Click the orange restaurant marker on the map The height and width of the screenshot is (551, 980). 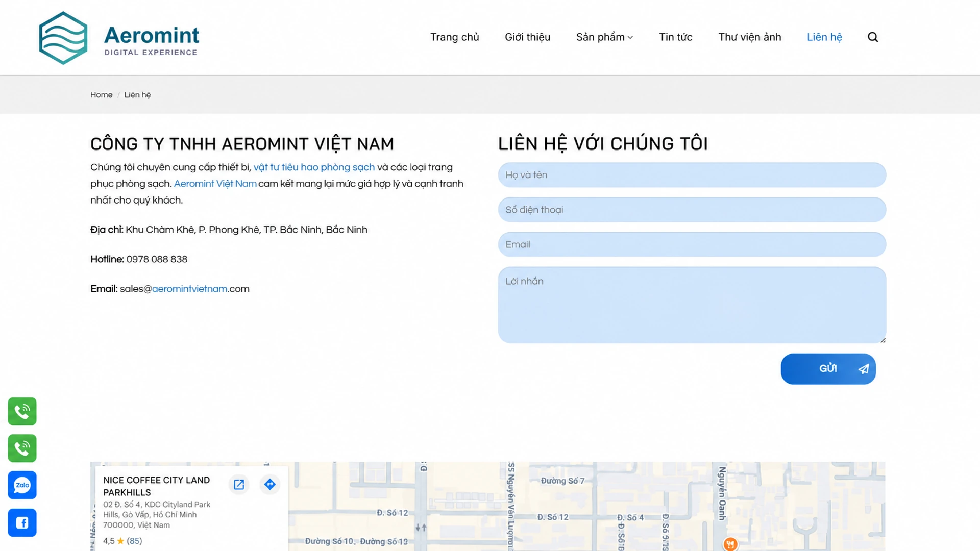(730, 544)
